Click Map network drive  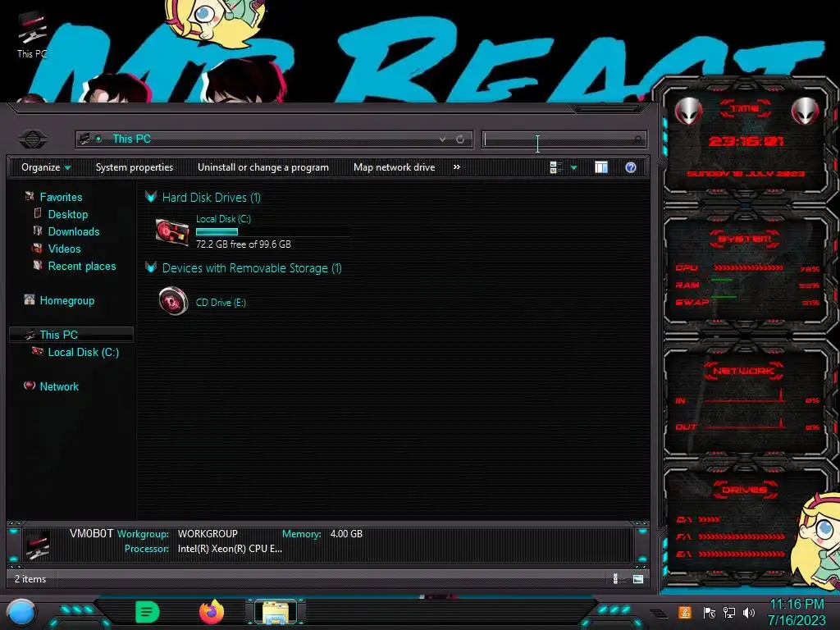tap(395, 167)
